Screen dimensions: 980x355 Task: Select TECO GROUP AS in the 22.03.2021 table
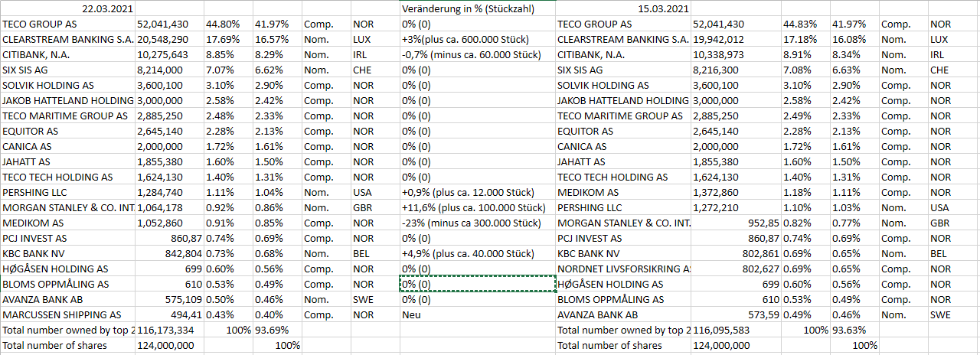(68, 24)
